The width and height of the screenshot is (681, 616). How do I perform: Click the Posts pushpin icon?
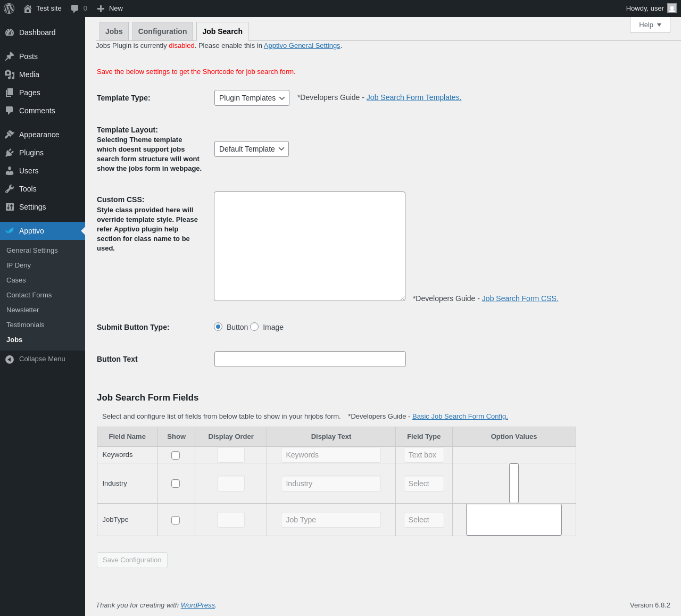pyautogui.click(x=10, y=56)
